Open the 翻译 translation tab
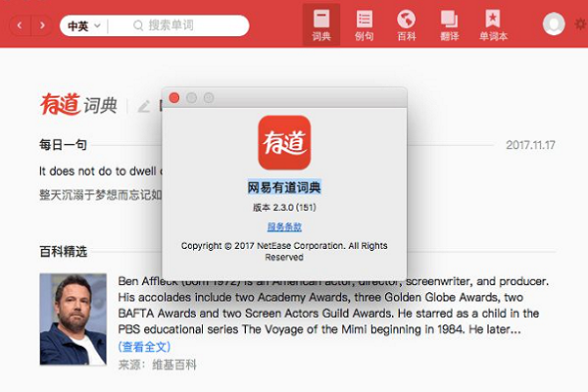 click(x=449, y=24)
